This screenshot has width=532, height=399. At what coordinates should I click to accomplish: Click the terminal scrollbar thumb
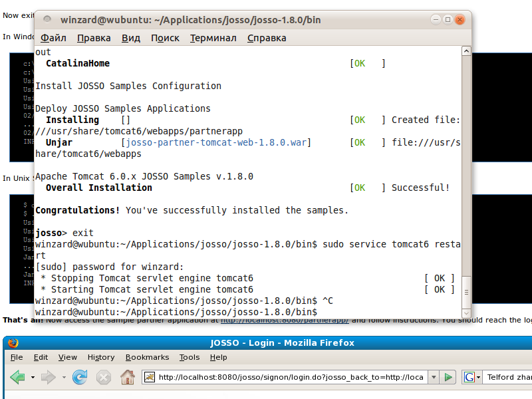[x=467, y=292]
